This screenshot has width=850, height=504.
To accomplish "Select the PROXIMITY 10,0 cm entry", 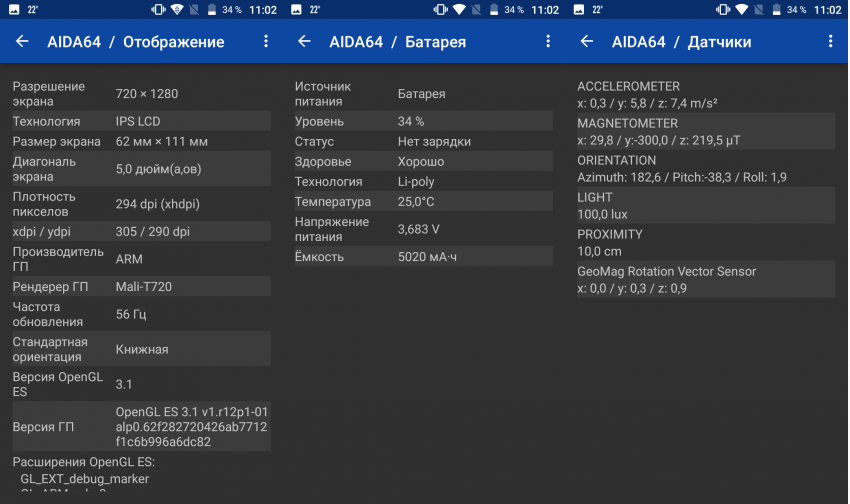I will click(706, 242).
